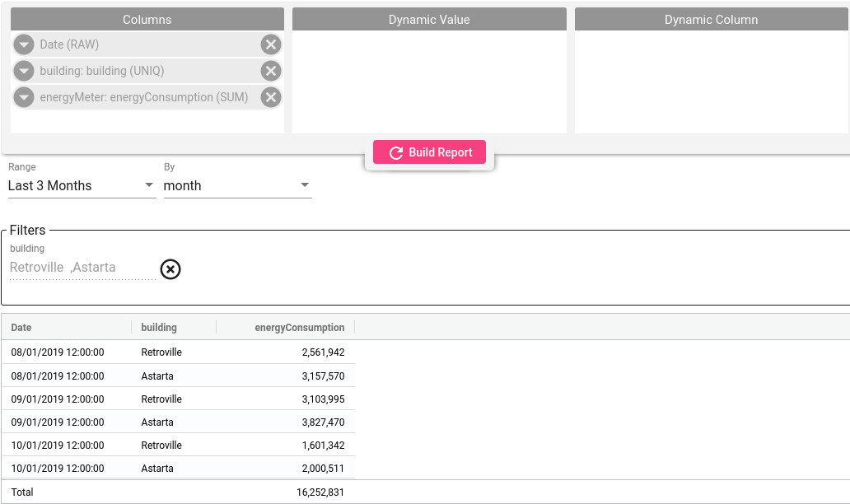Remove building (UNIQ) column chip
This screenshot has height=504, width=850.
(x=270, y=71)
